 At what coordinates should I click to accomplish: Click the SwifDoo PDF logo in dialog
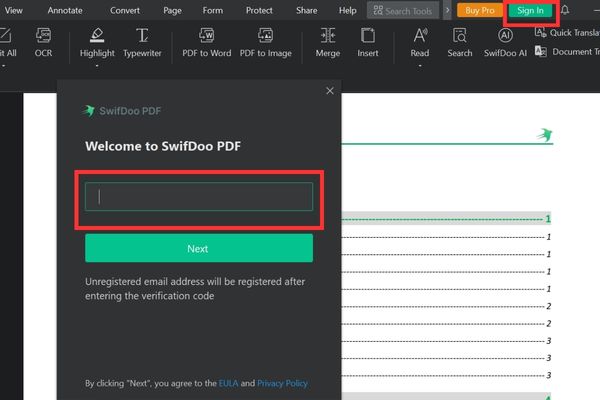[x=122, y=111]
